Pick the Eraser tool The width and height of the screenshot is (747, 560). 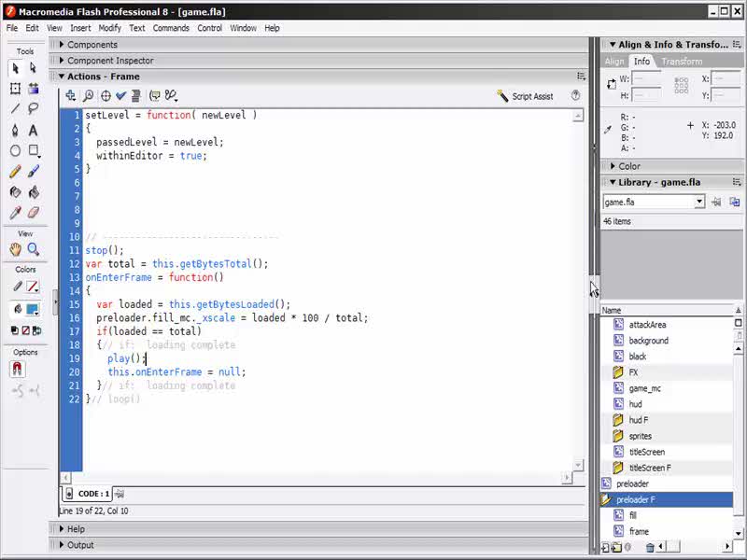click(x=34, y=213)
